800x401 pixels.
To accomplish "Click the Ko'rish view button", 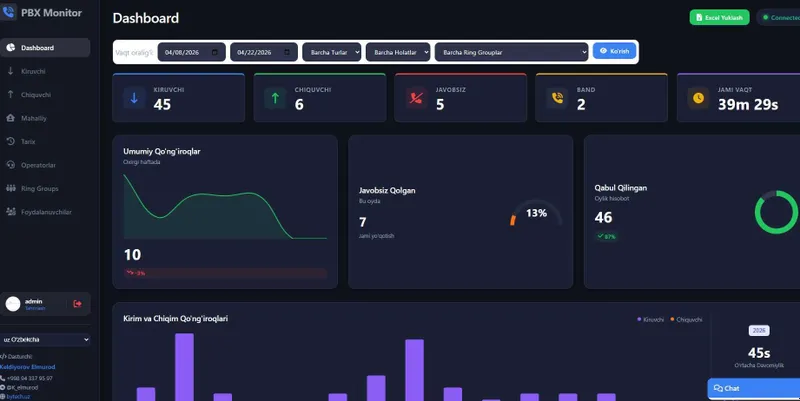I will [x=614, y=51].
